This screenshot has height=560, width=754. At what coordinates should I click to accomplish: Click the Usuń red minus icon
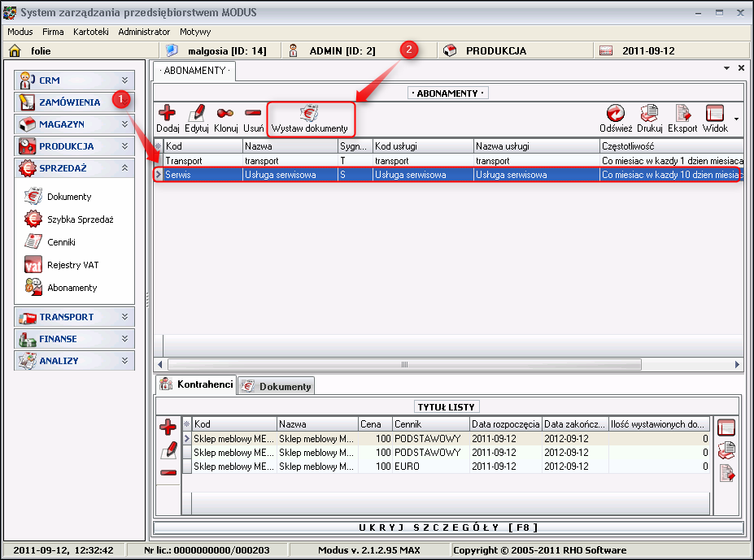tap(252, 114)
